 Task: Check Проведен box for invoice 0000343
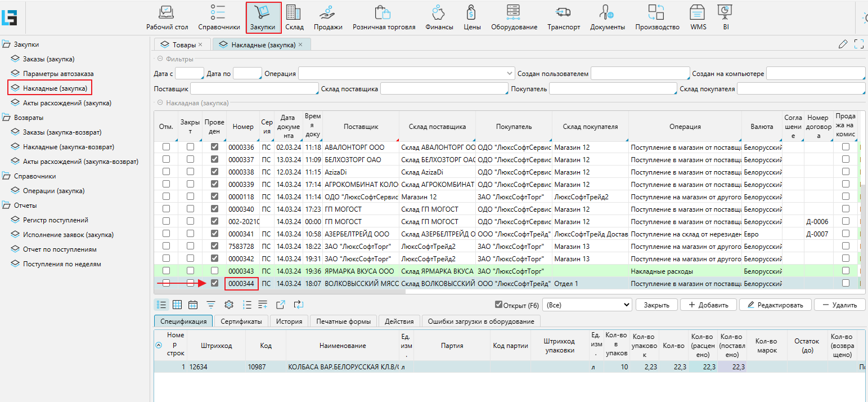tap(214, 271)
